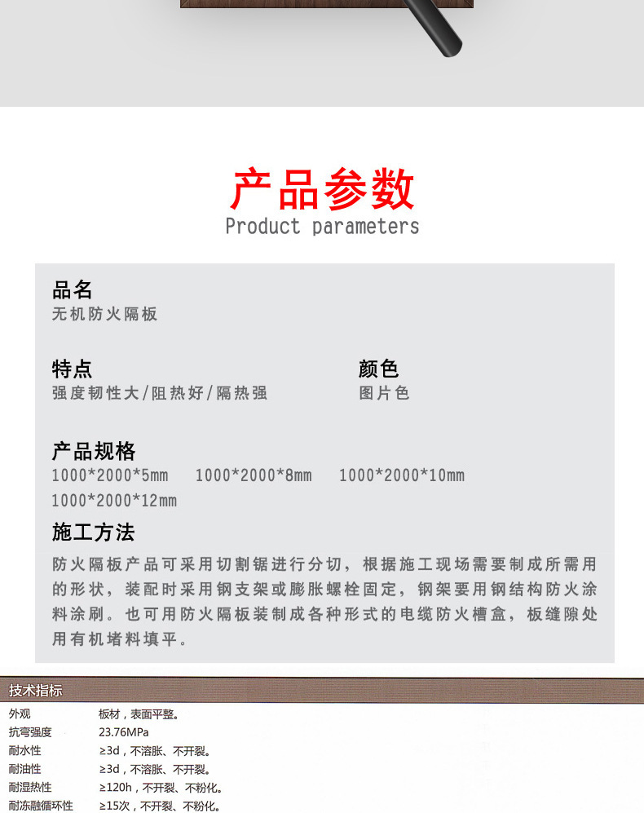Click the 图片色 value
This screenshot has height=813, width=644.
point(384,393)
